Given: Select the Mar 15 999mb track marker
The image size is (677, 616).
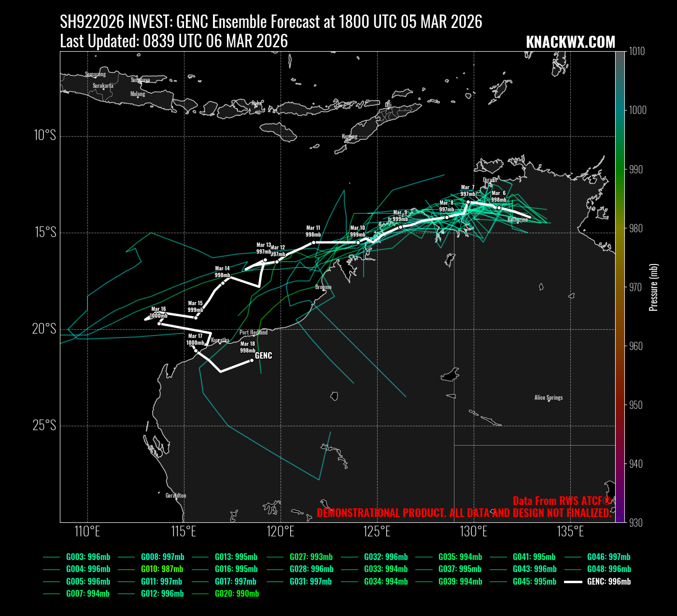Looking at the screenshot, I should 196,318.
